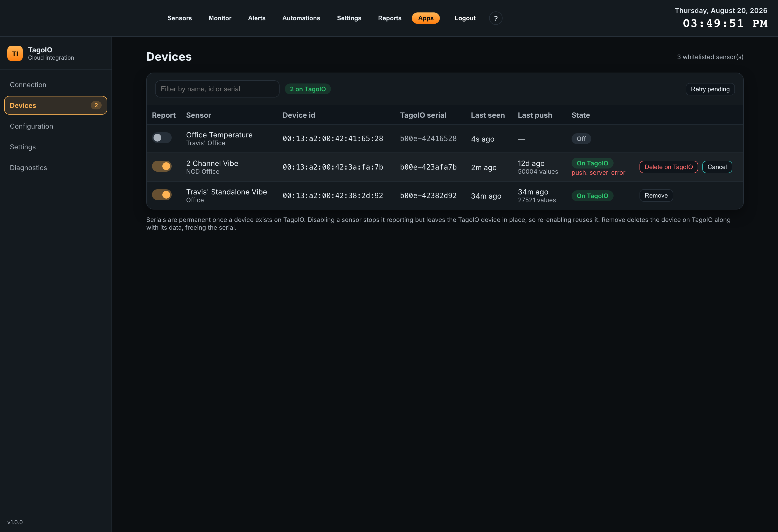Open the Automations top navigation tab

301,18
